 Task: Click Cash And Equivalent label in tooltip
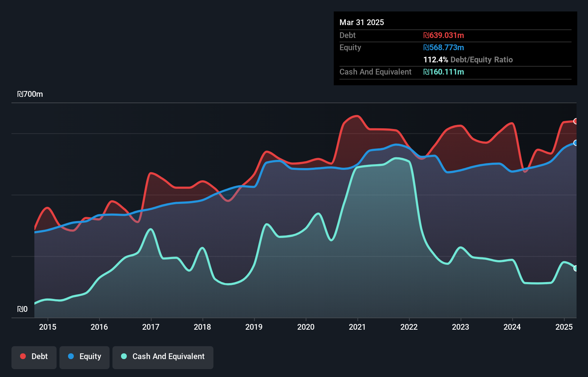tap(375, 72)
